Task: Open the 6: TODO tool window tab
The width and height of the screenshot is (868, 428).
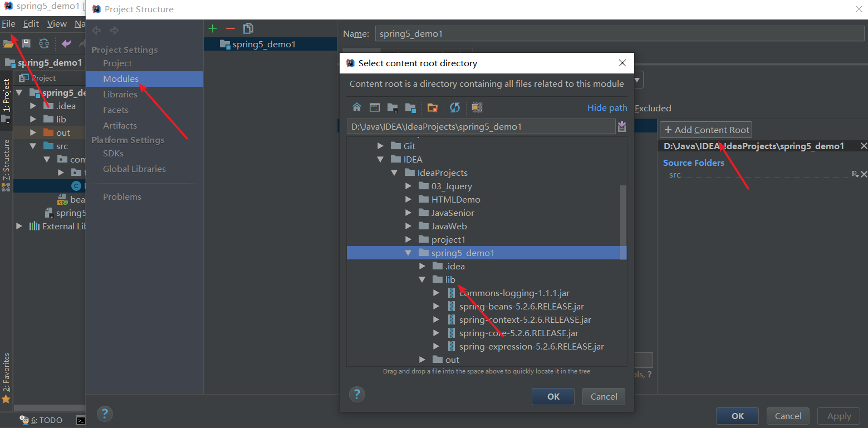Action: coord(41,420)
